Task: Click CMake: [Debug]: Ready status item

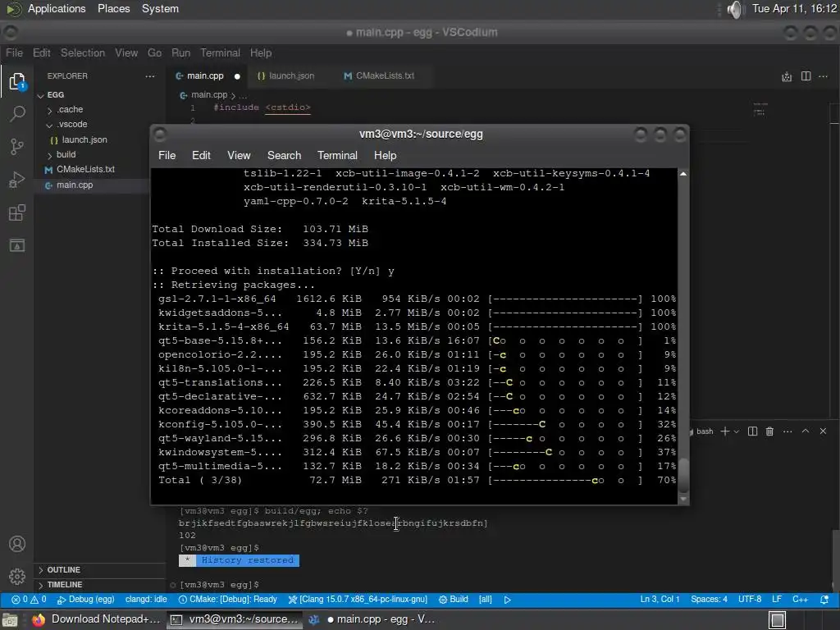Action: (228, 600)
